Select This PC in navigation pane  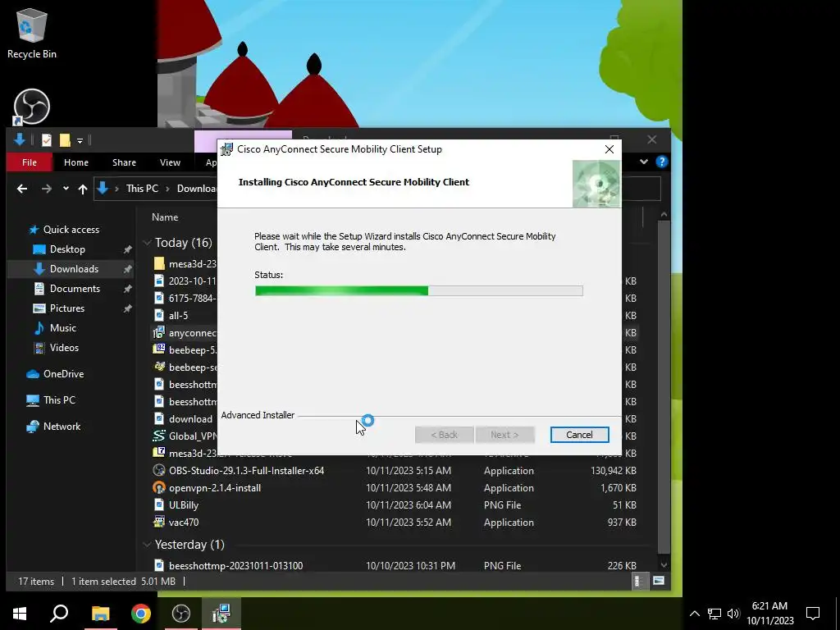(x=59, y=400)
